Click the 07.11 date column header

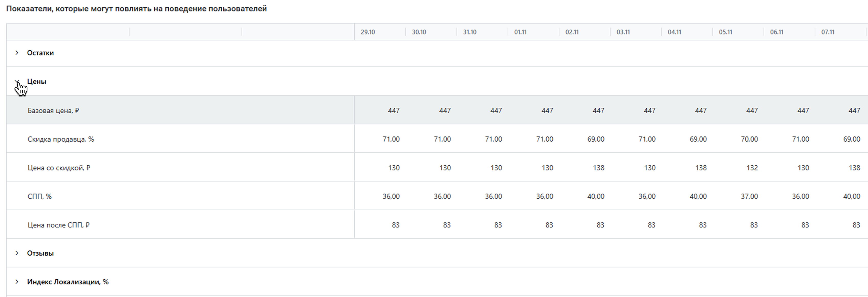(x=828, y=32)
